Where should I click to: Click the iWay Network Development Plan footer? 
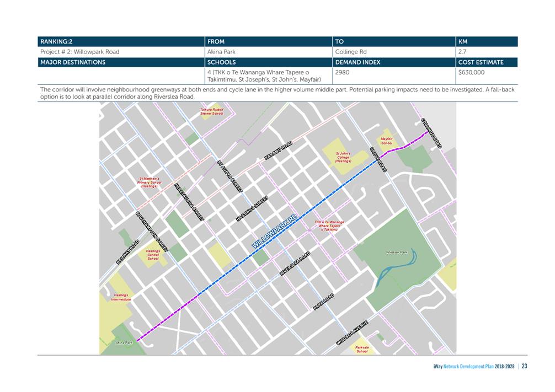(473, 367)
